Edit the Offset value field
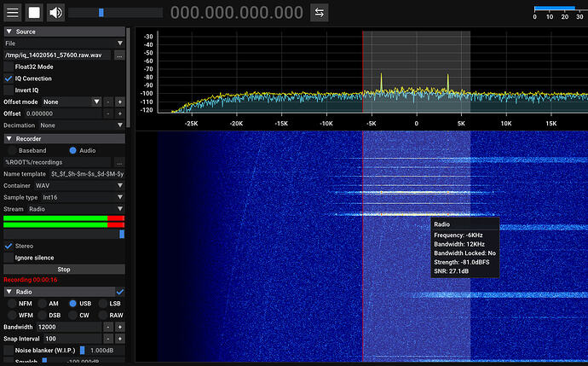This screenshot has height=366, width=588. (62, 113)
